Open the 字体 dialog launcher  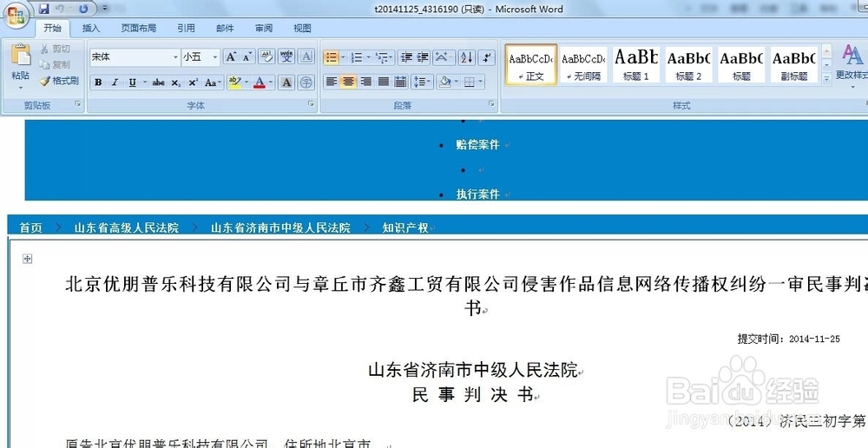coord(311,103)
